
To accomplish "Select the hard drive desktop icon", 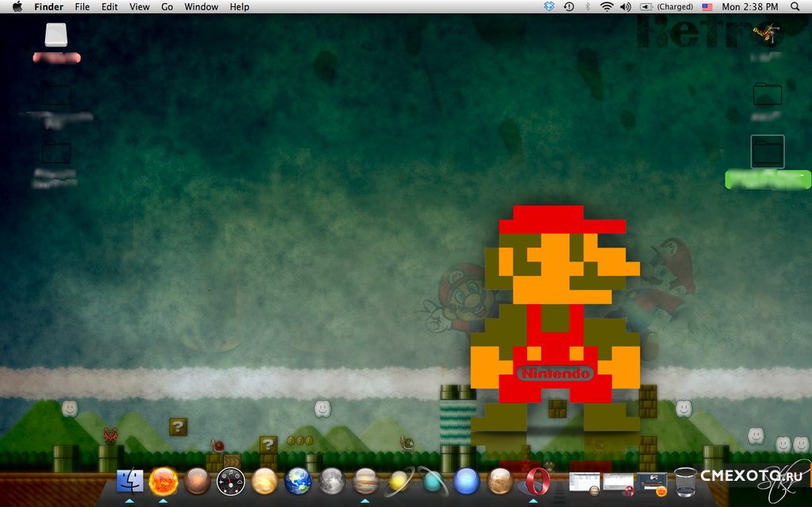I will pyautogui.click(x=56, y=35).
